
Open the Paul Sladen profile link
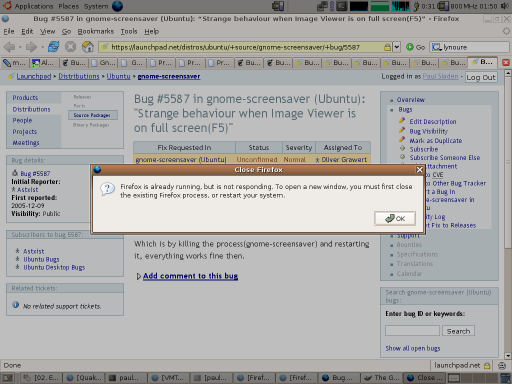pyautogui.click(x=440, y=76)
